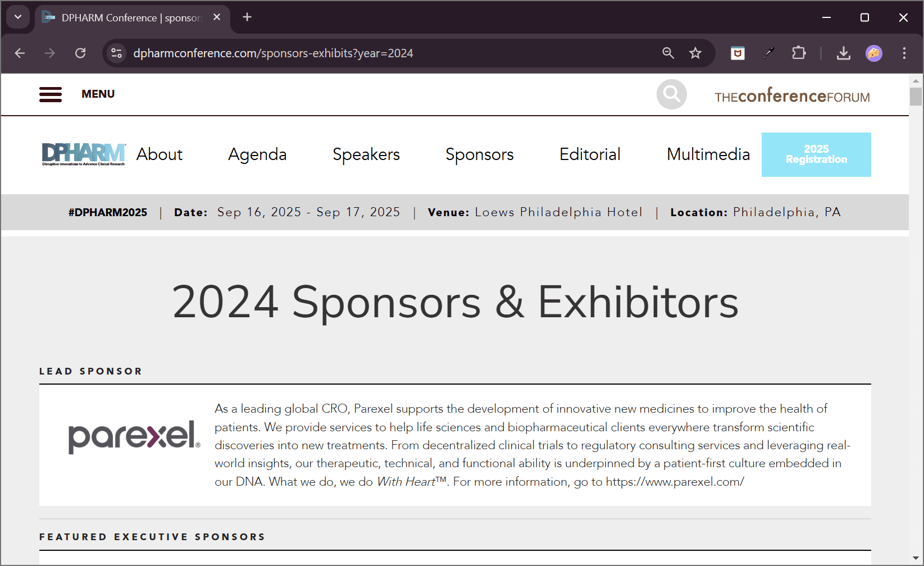Reload the page
This screenshot has height=566, width=924.
tap(80, 53)
